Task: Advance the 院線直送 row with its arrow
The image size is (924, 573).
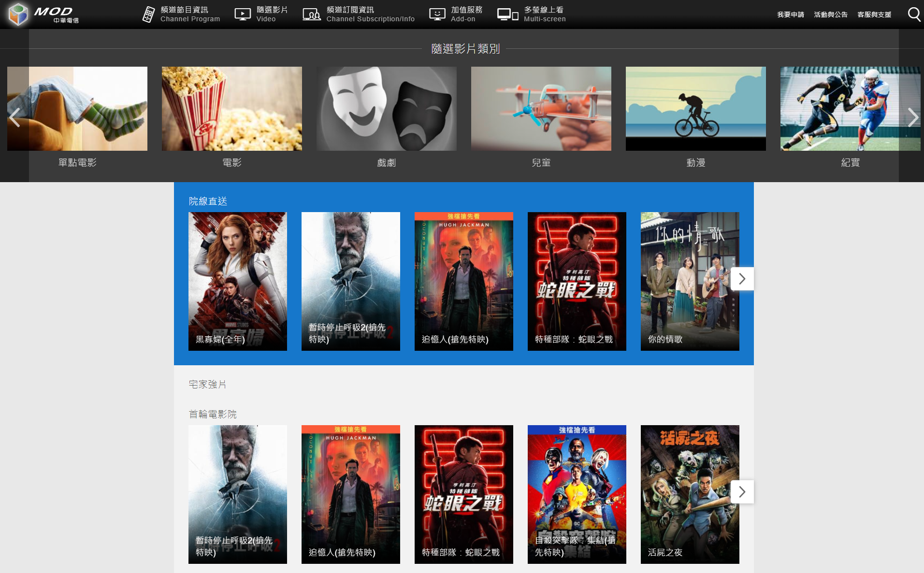Action: (x=742, y=279)
